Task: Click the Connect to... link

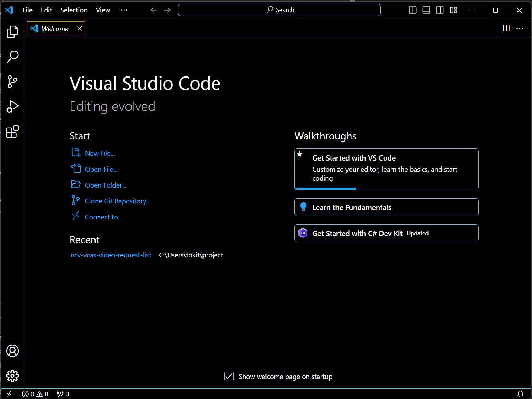Action: [x=103, y=217]
